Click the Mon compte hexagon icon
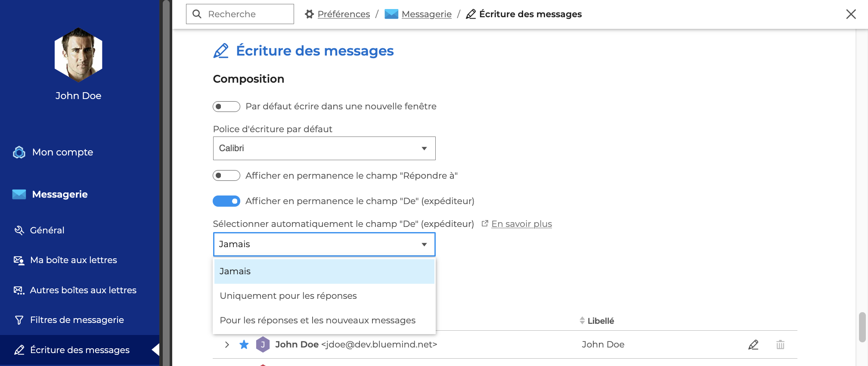868x366 pixels. (x=19, y=152)
